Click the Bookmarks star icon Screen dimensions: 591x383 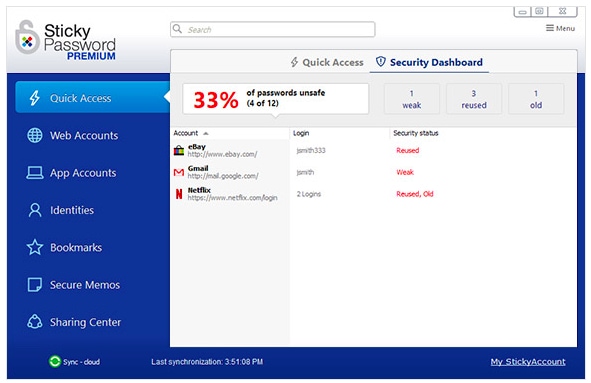(x=35, y=247)
